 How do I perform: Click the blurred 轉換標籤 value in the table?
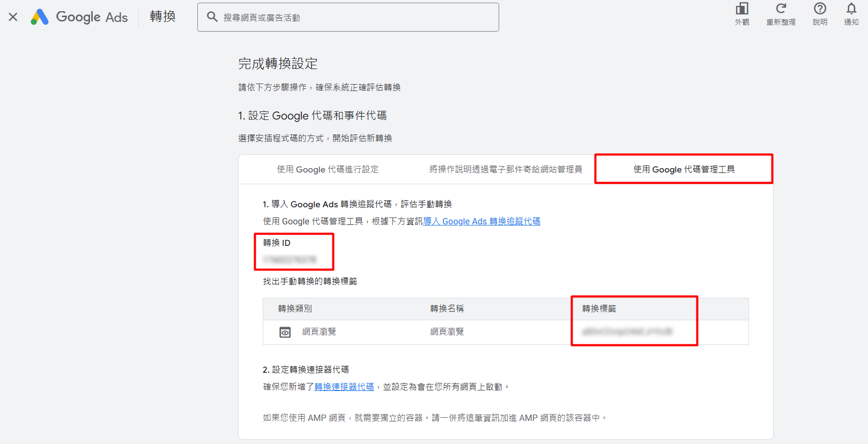pos(627,332)
